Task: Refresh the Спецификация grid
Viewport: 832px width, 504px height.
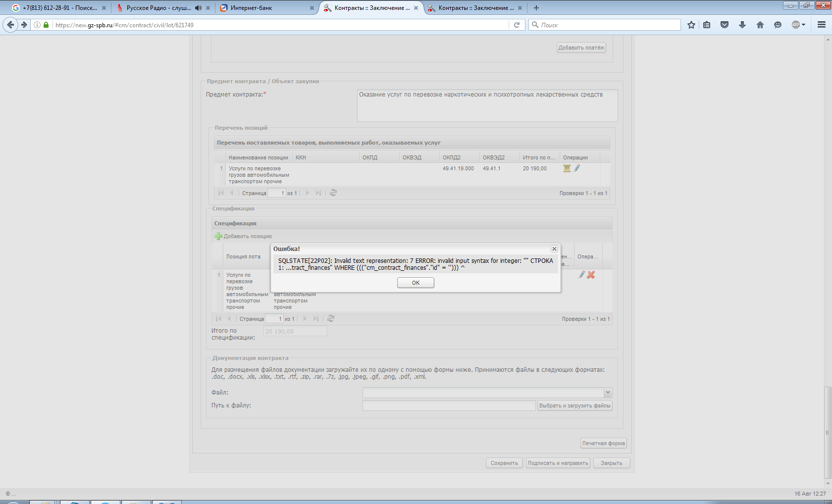Action: 331,318
